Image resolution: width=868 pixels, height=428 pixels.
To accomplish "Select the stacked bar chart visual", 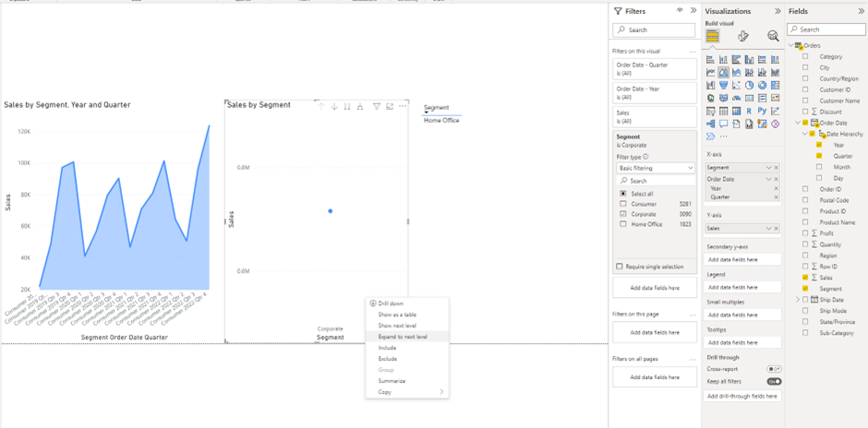I will click(x=711, y=59).
